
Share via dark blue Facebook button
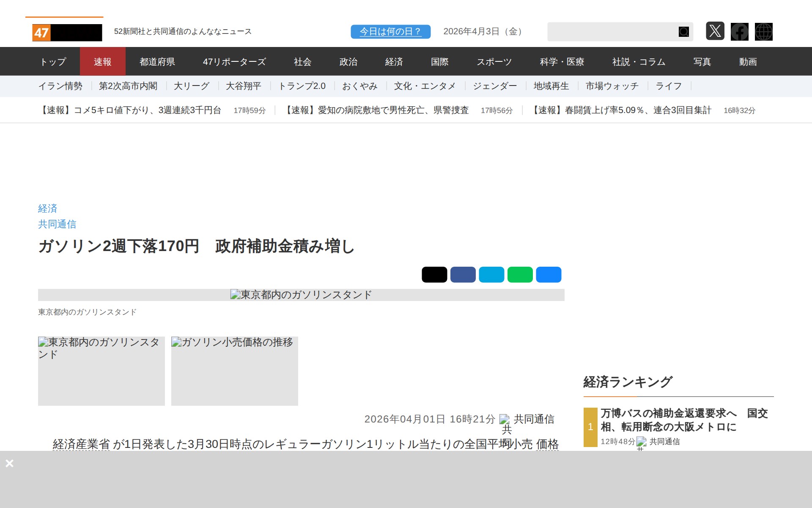pos(463,274)
